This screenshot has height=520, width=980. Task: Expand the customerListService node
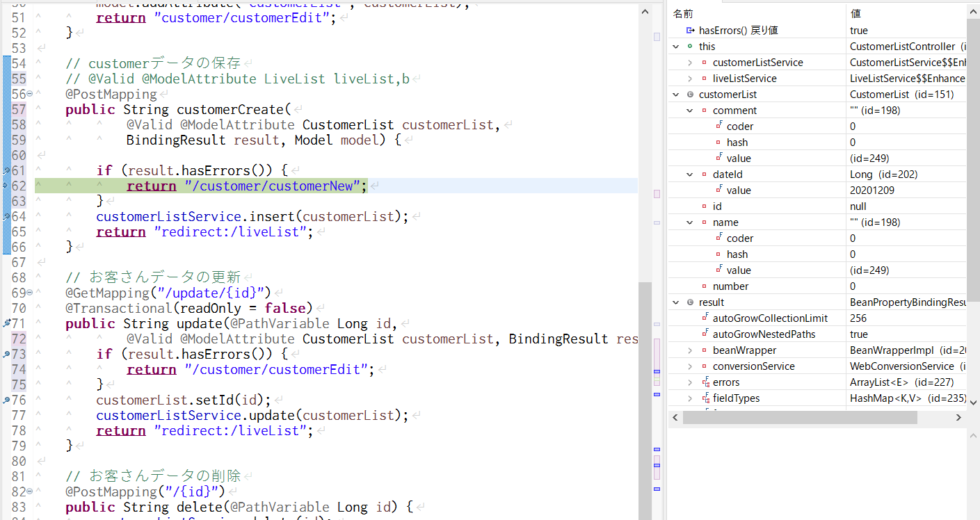click(x=689, y=63)
